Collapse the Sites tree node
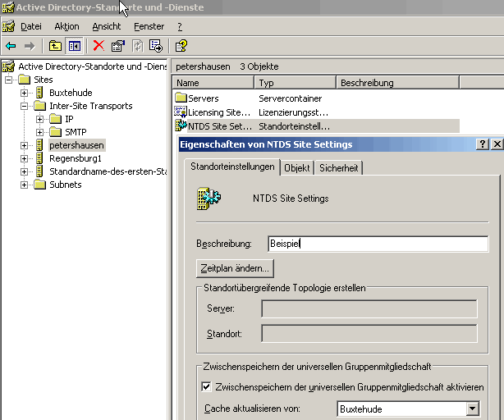 (x=9, y=80)
